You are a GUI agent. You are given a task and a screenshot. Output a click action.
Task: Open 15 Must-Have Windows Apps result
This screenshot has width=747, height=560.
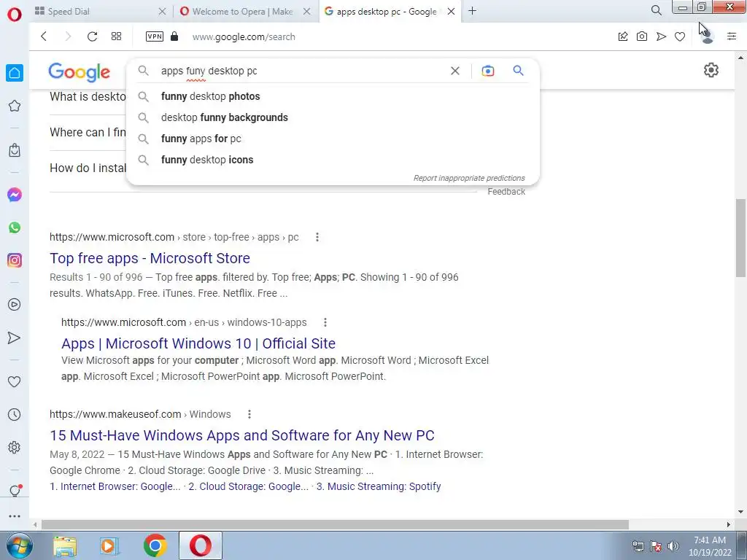click(242, 435)
